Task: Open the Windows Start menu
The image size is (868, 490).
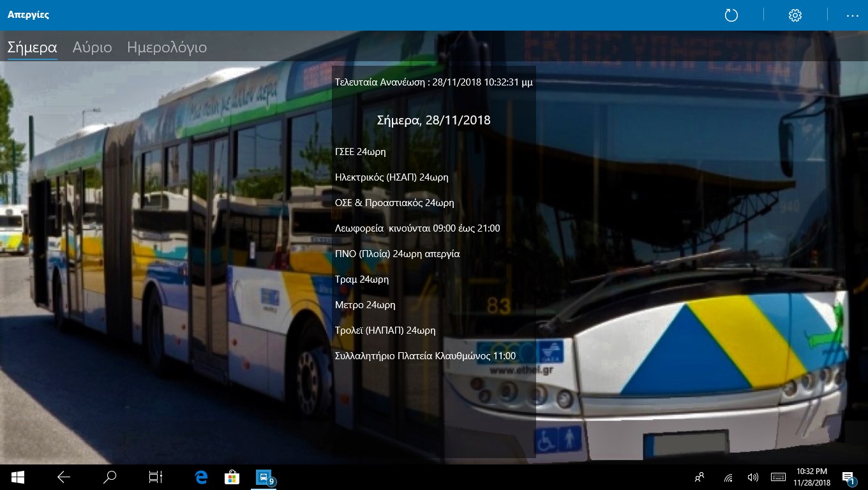Action: coord(17,477)
